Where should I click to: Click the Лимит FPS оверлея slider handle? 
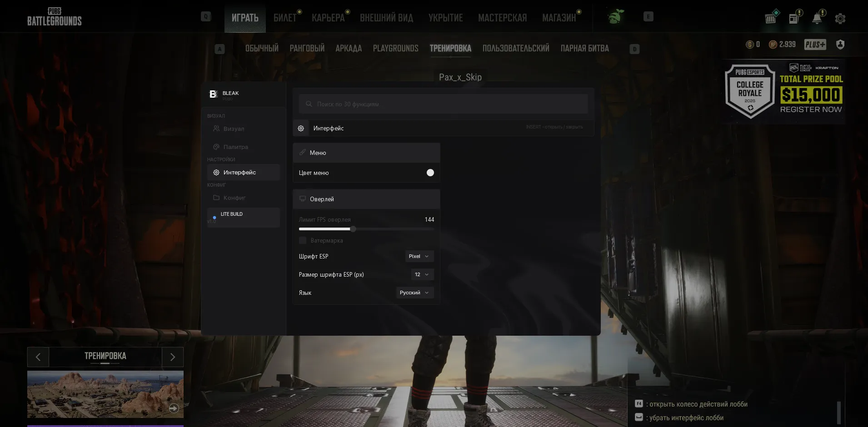click(353, 229)
